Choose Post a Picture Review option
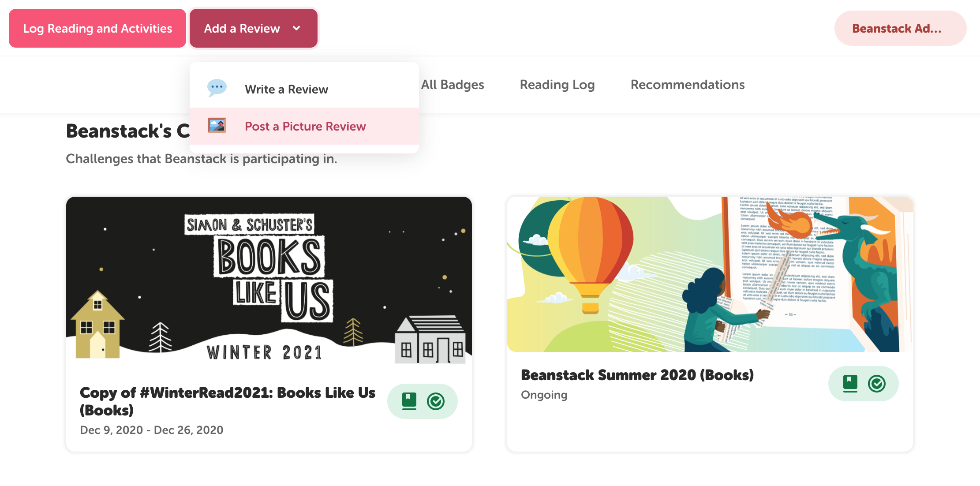980x486 pixels. (x=305, y=126)
